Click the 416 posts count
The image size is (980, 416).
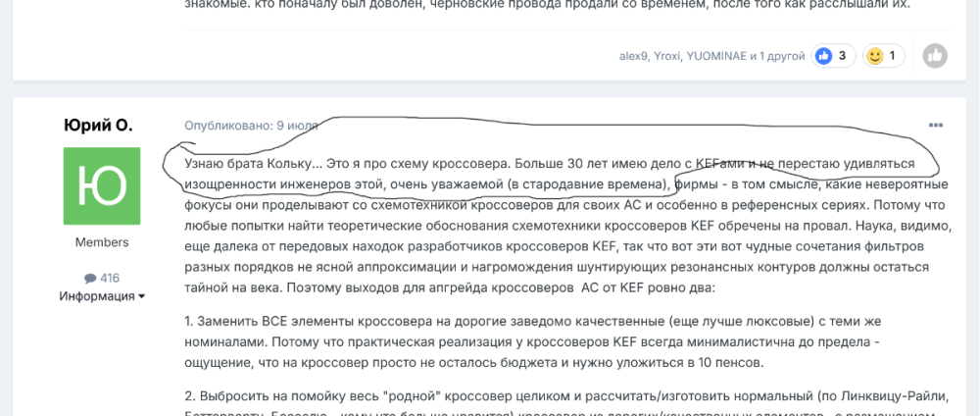pos(109,278)
